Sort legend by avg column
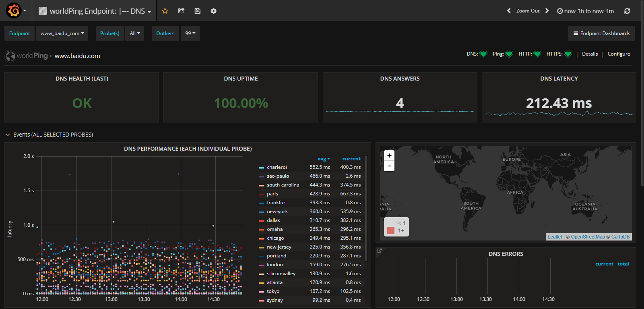Screen dimensions: 644x309 click(x=324, y=159)
